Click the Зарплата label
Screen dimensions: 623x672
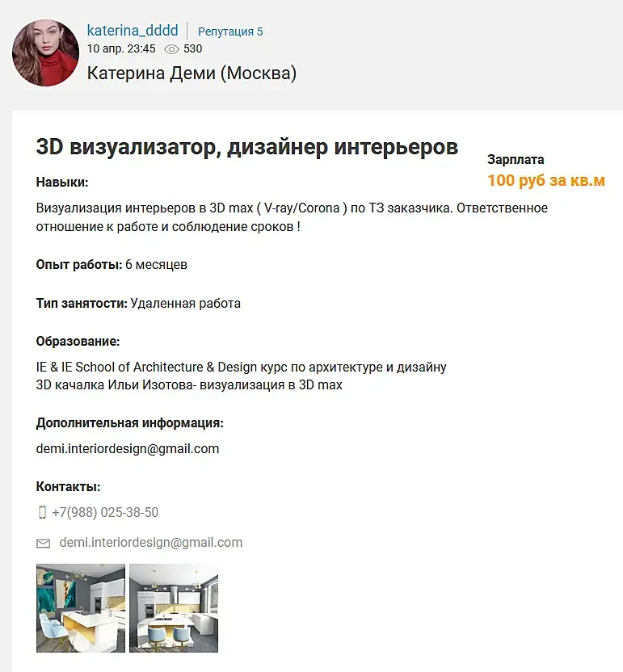(x=516, y=160)
